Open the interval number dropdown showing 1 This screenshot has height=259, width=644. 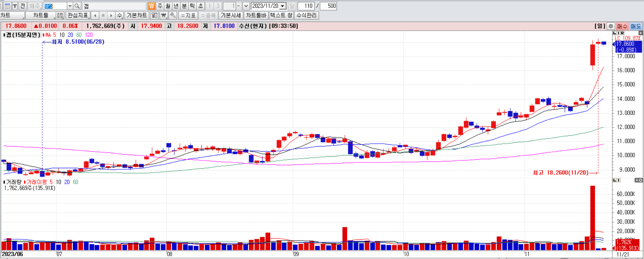coord(239,6)
